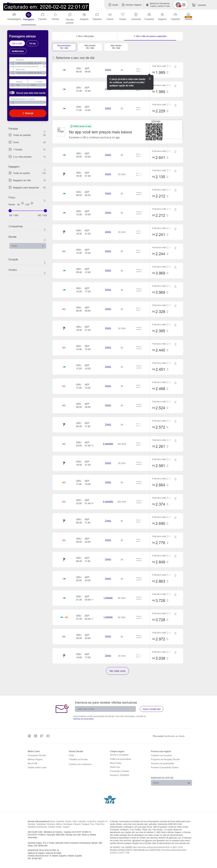Check the Direto stops filter checkbox
The image size is (217, 868).
(10, 142)
